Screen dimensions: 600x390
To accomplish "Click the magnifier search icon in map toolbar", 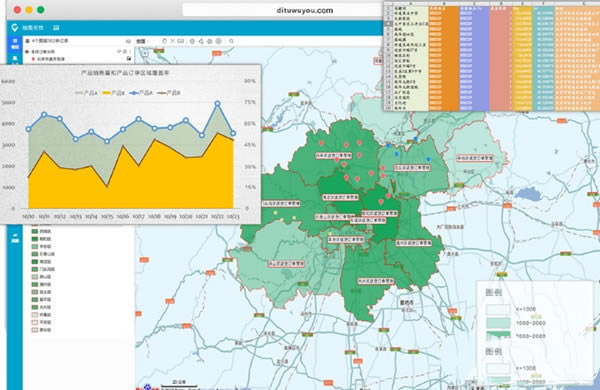I will [x=232, y=41].
